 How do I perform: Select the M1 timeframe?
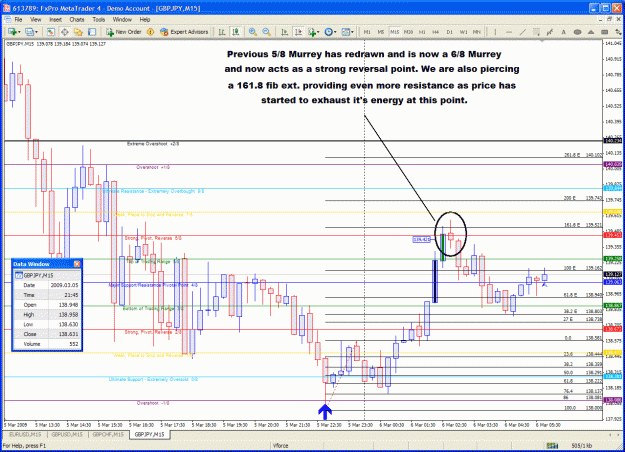(367, 32)
